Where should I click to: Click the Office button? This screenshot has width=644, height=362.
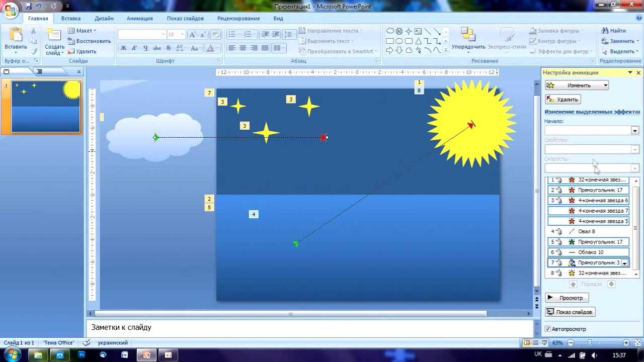(11, 10)
